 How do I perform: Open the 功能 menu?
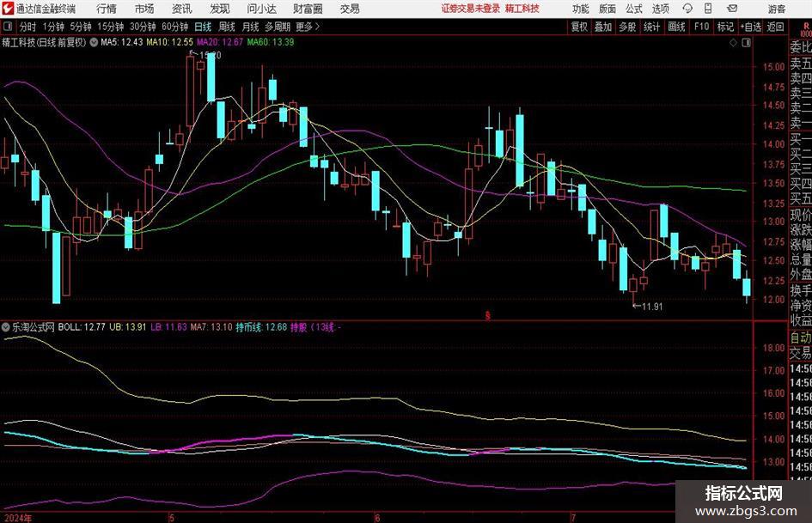tap(581, 9)
